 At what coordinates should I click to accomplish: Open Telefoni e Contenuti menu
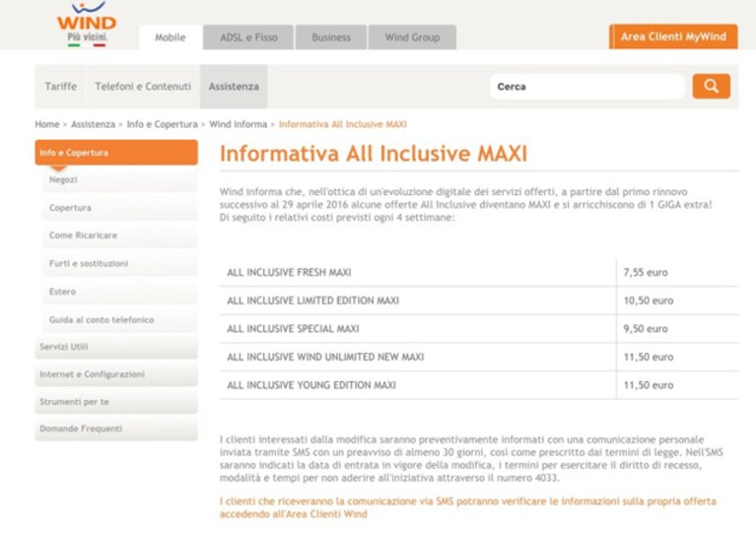143,87
